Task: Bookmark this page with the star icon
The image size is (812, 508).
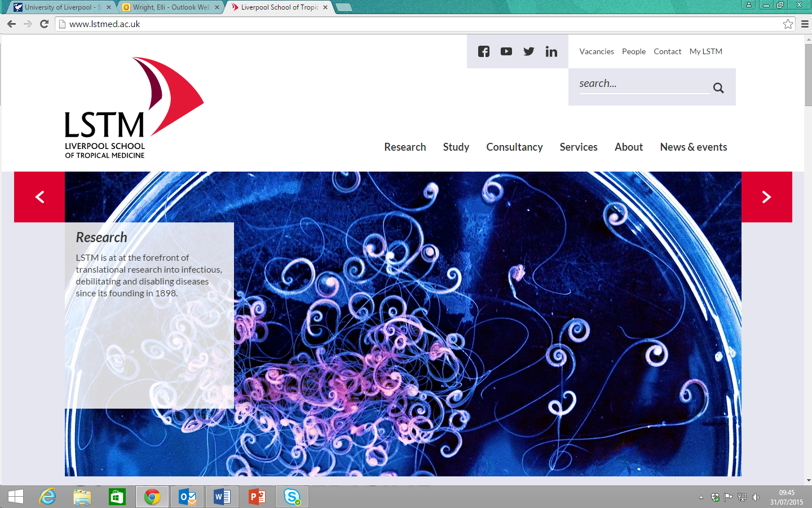Action: click(788, 24)
